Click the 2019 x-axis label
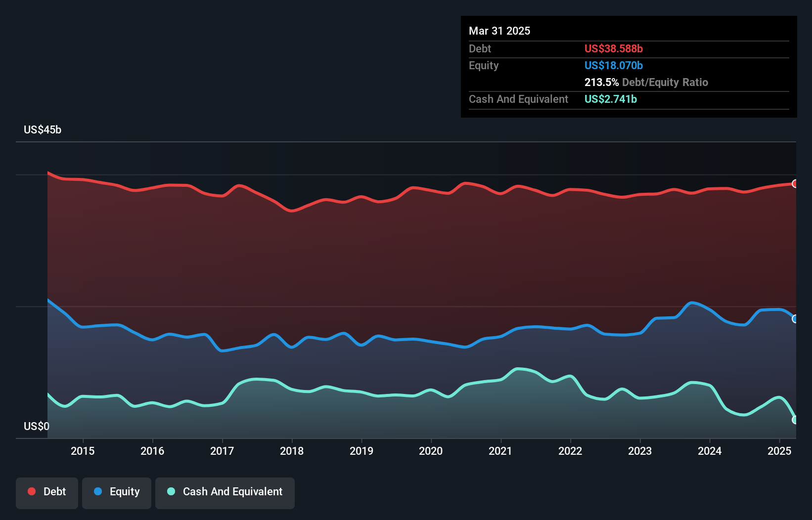Viewport: 812px width, 520px height. 361,451
